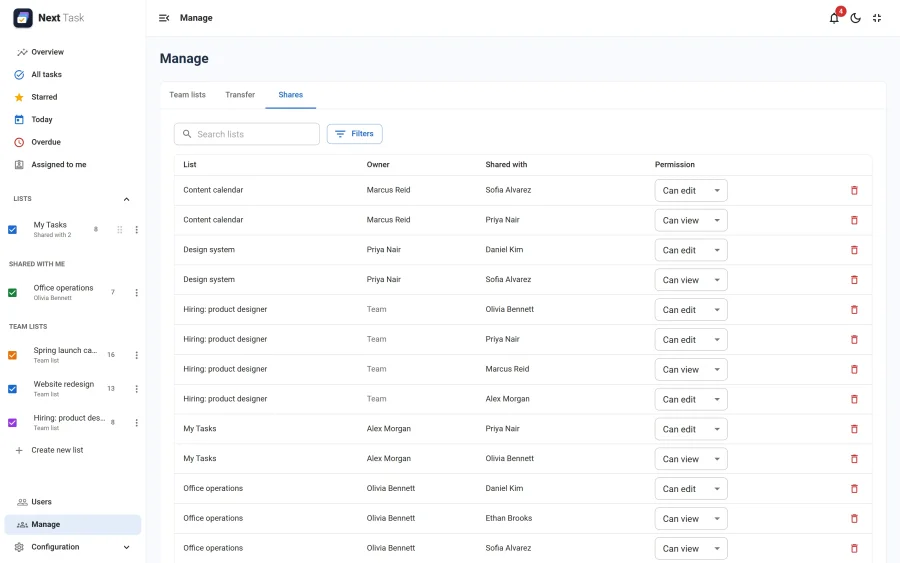Viewport: 900px width, 563px height.
Task: Open the Filters button
Action: 355,134
